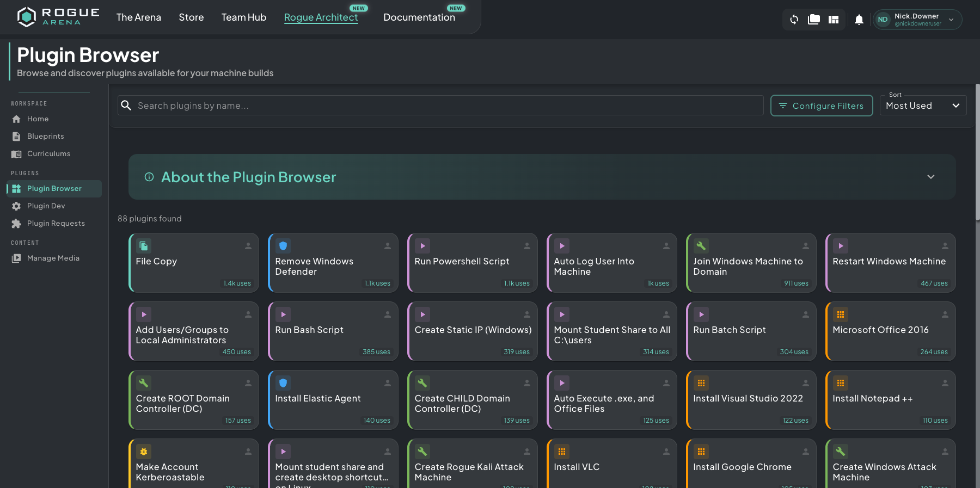Open the Create CHILD Domain Controller card
980x488 pixels.
click(472, 400)
